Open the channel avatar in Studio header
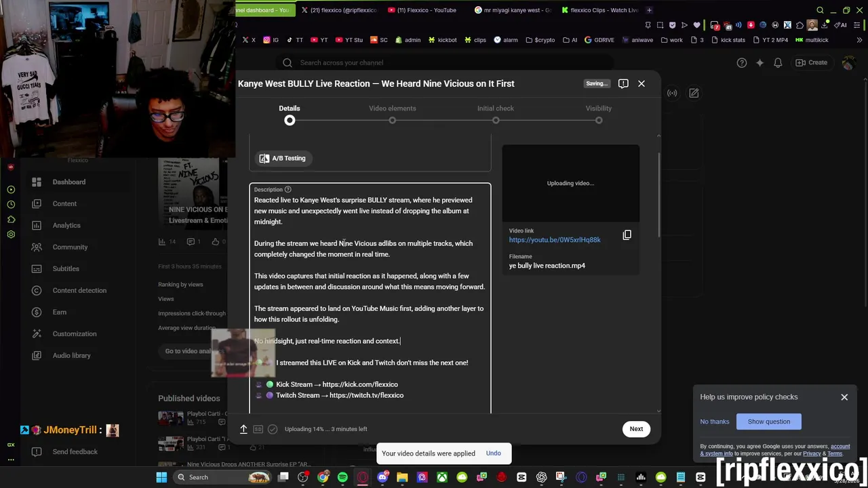This screenshot has height=488, width=868. (x=848, y=63)
